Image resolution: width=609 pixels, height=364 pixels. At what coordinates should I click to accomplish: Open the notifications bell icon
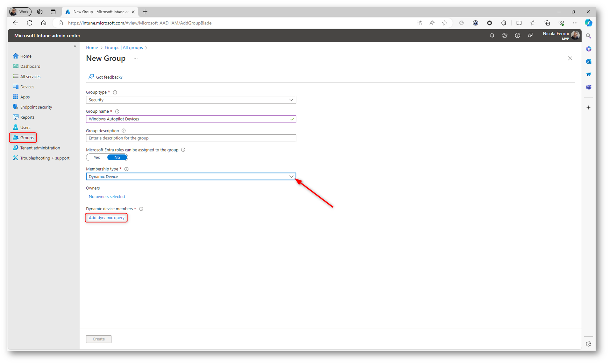point(492,36)
